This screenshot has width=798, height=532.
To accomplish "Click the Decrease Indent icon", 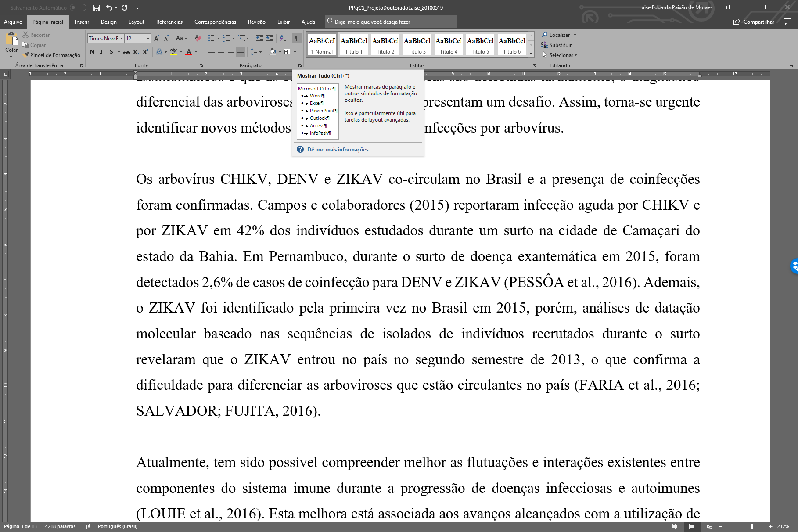I will (x=260, y=38).
